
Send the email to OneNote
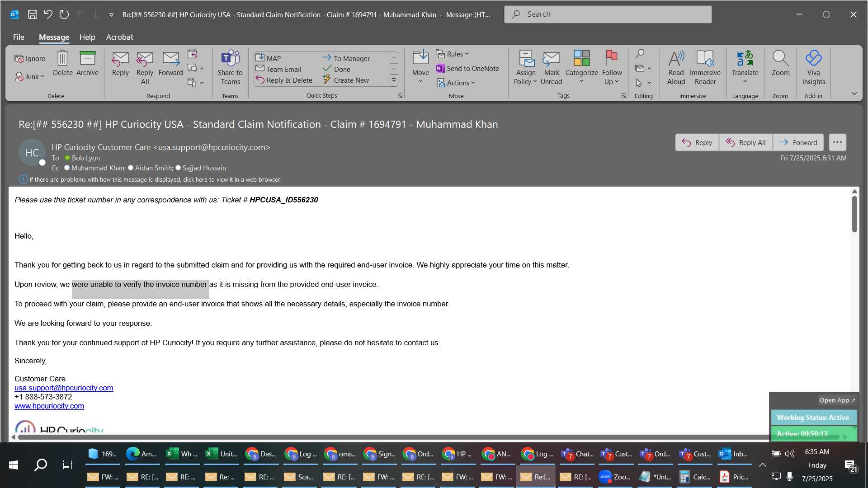[467, 68]
